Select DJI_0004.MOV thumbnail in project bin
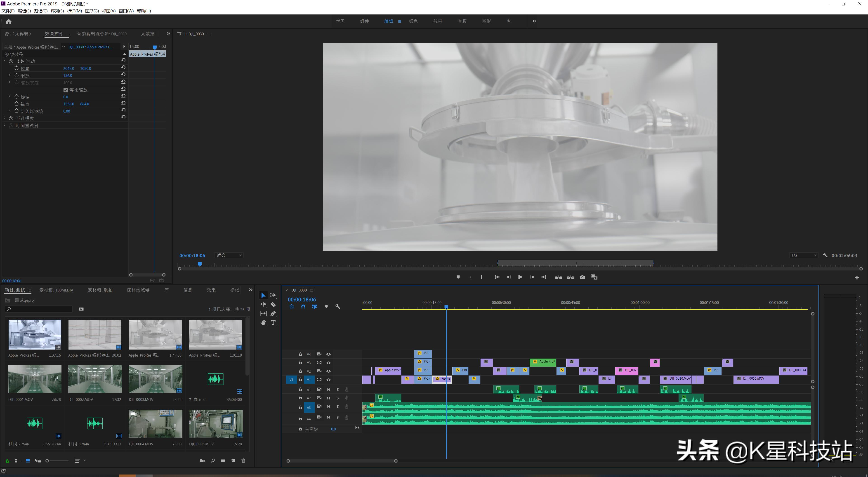Image resolution: width=868 pixels, height=477 pixels. [x=155, y=424]
